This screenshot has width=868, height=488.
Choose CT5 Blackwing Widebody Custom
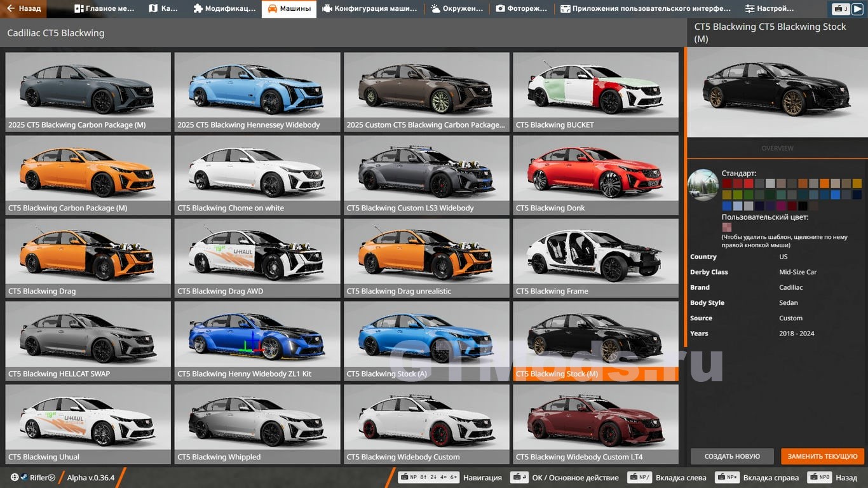[x=426, y=424]
